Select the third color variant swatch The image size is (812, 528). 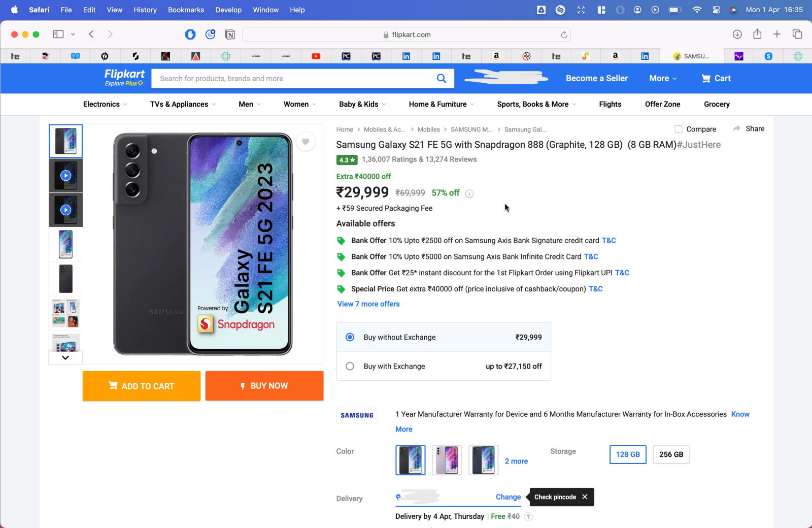(x=484, y=460)
